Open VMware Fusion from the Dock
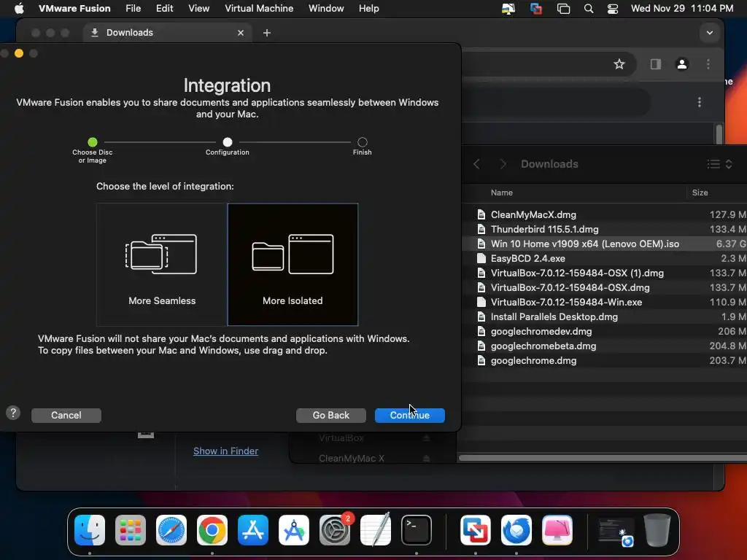The height and width of the screenshot is (560, 747). click(x=476, y=530)
